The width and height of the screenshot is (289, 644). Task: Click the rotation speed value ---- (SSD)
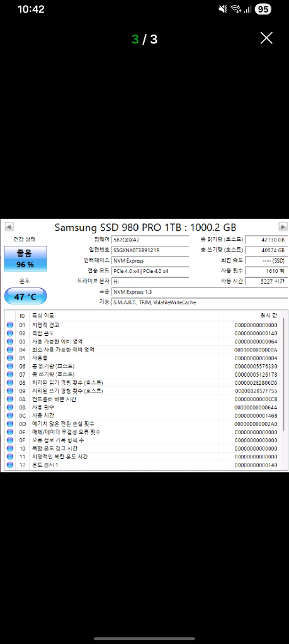pyautogui.click(x=266, y=261)
